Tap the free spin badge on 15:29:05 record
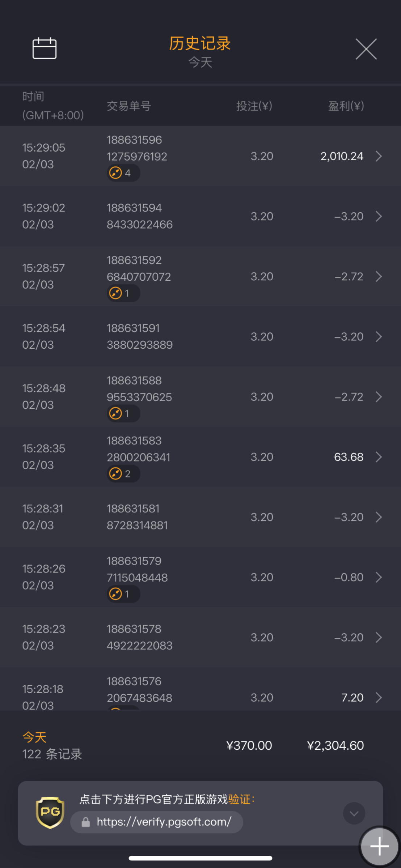 [123, 173]
